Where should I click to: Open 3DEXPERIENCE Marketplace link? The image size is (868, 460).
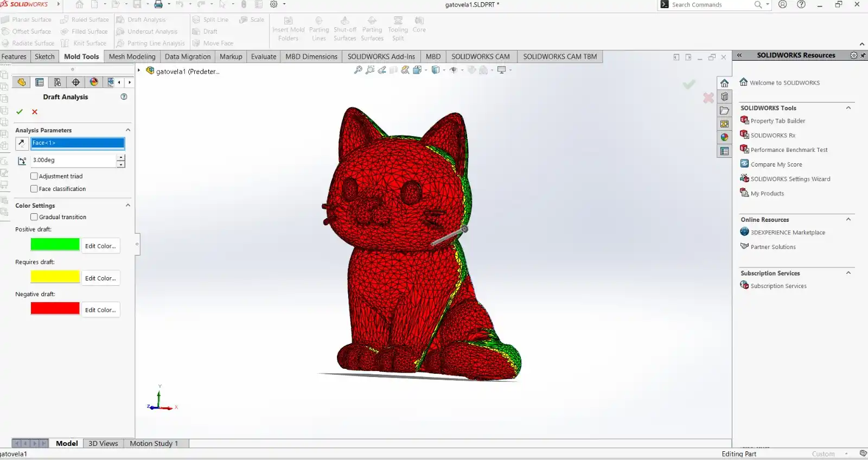788,232
